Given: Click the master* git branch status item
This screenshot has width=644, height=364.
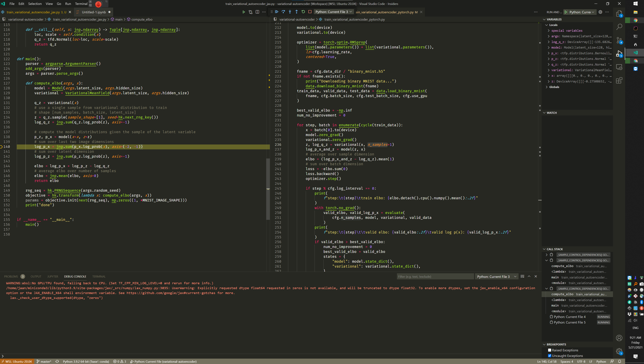Looking at the screenshot, I should tap(44, 361).
